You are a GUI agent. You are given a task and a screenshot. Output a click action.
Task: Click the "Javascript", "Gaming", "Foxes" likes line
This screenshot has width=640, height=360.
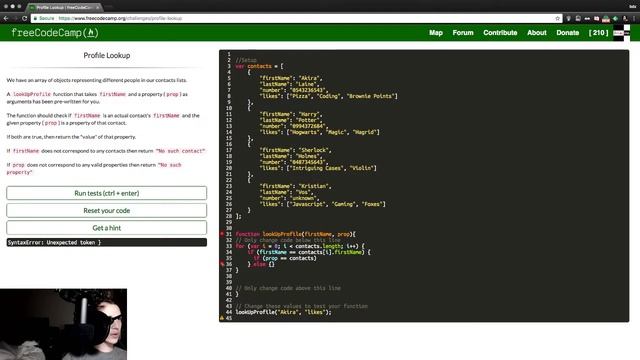click(322, 204)
